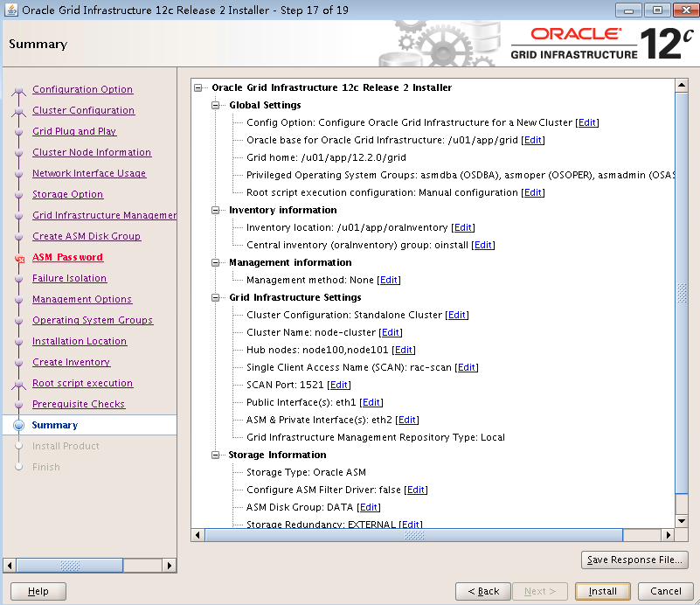This screenshot has width=700, height=605.
Task: Go to Configuration Option step
Action: (x=83, y=89)
